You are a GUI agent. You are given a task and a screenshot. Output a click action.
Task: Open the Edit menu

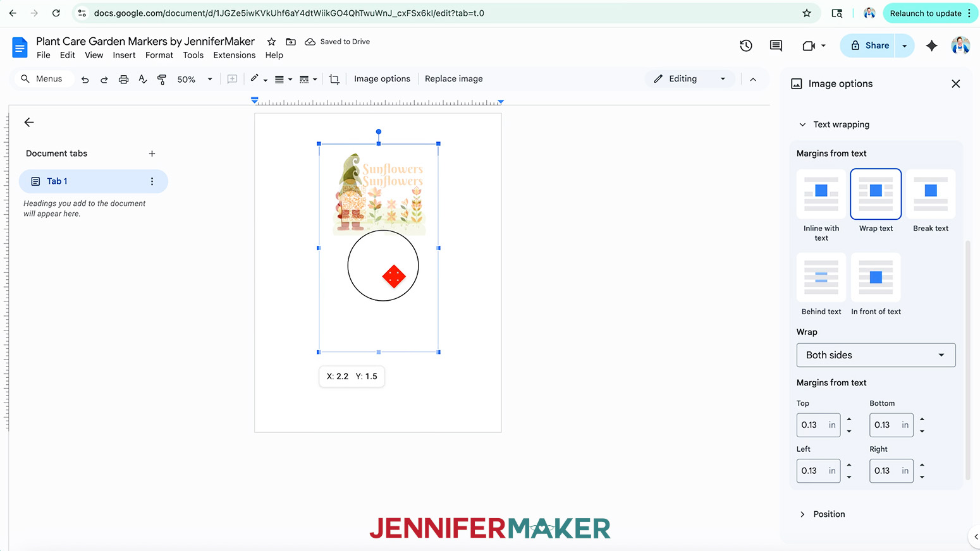pyautogui.click(x=68, y=55)
